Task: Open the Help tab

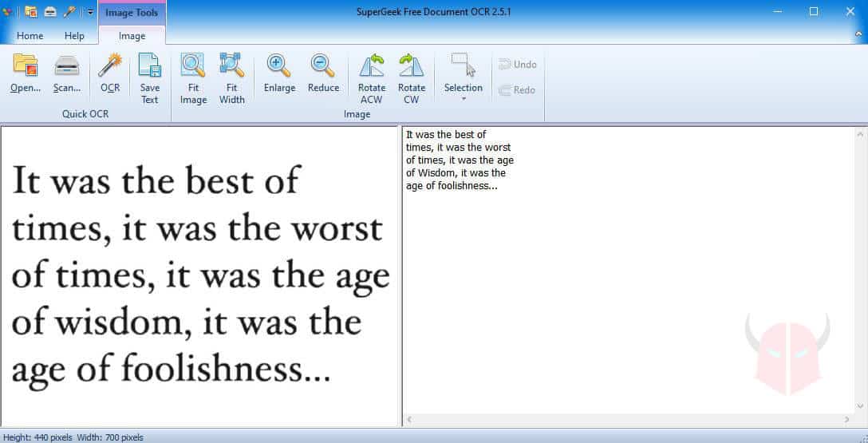Action: pos(74,36)
